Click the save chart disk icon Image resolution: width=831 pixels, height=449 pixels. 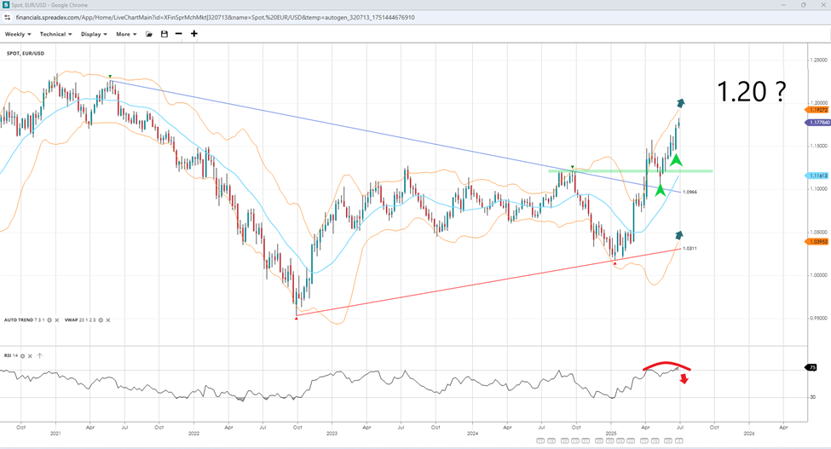pos(164,34)
